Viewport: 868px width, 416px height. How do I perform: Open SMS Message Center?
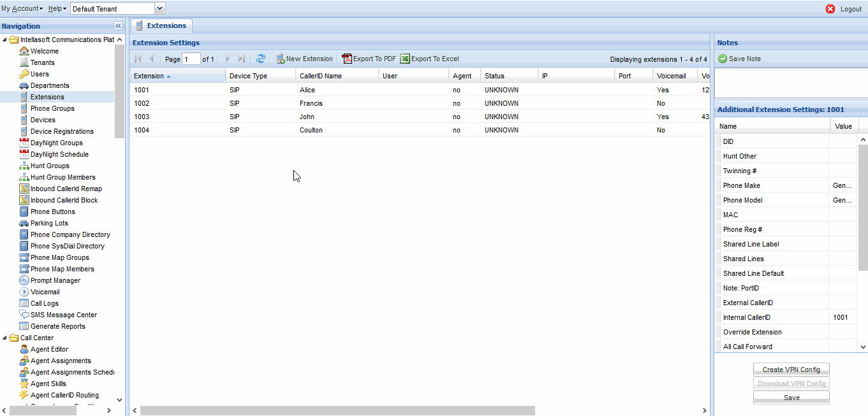coord(63,315)
